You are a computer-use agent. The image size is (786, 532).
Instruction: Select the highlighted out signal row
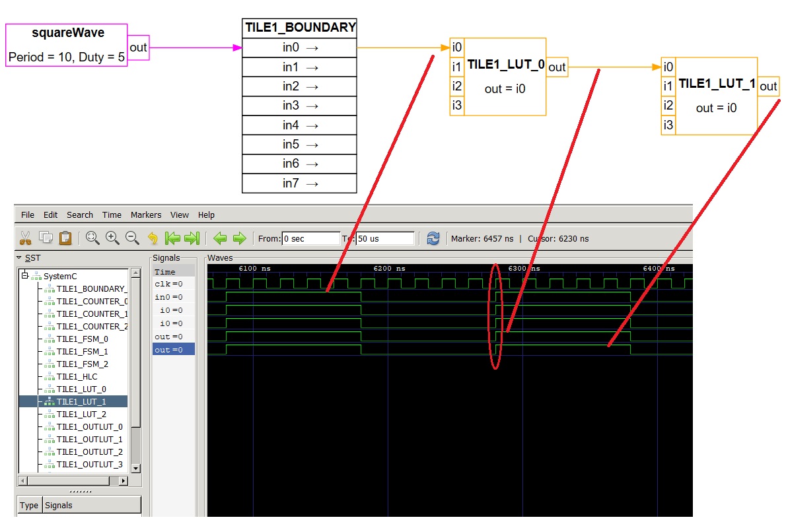point(174,350)
